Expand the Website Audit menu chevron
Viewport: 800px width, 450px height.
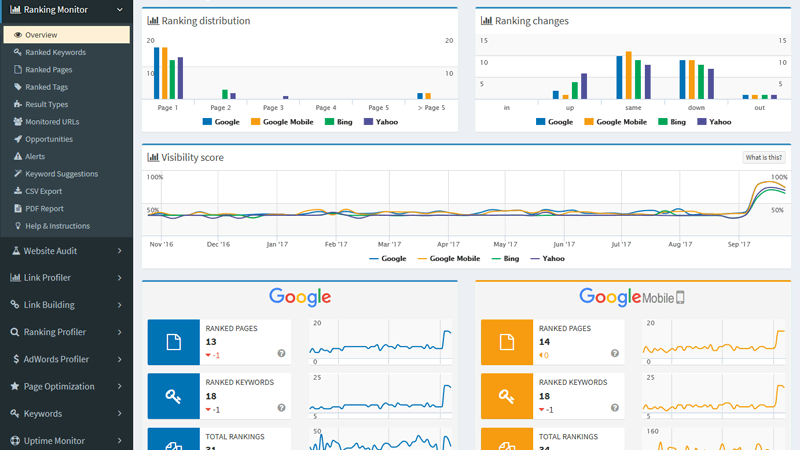120,251
